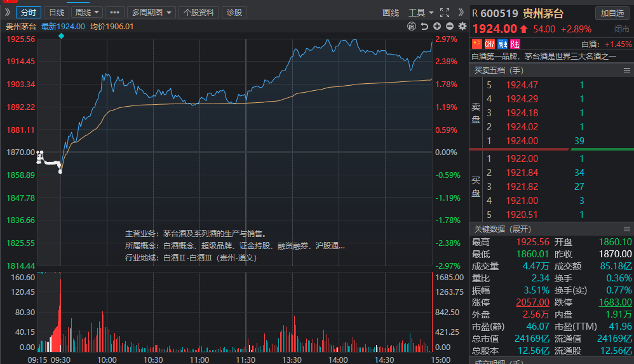Click sell level 2 price 1924.02

(522, 127)
